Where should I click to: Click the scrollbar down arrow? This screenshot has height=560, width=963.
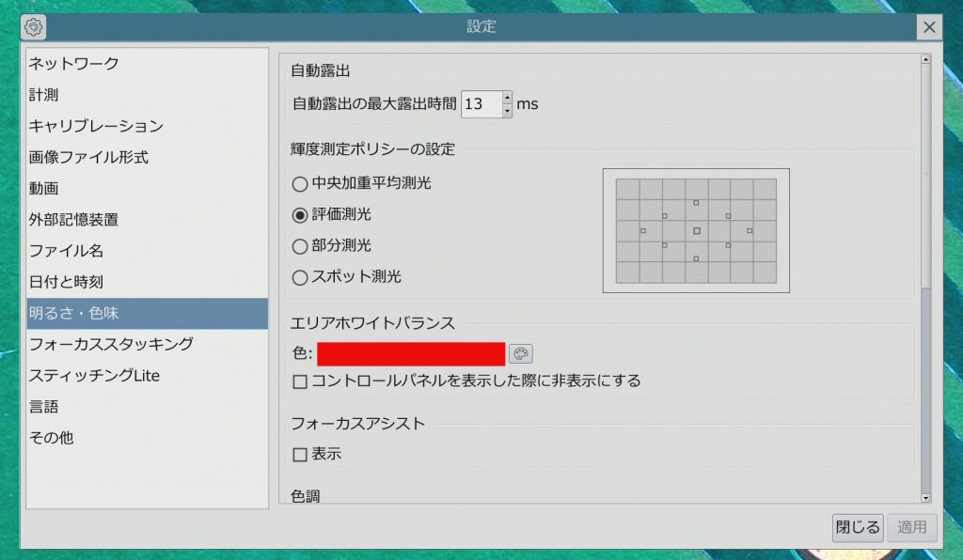coord(925,497)
